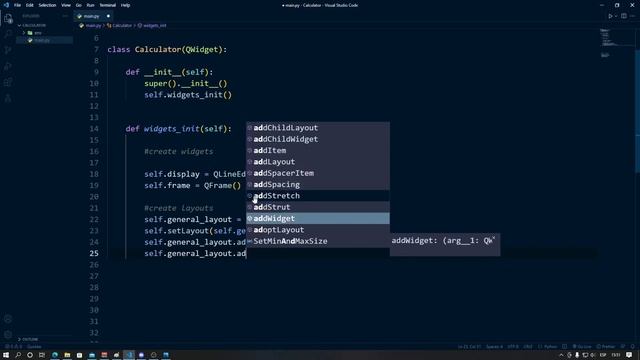Split the editor to the right
The height and width of the screenshot is (360, 640).
624,16
